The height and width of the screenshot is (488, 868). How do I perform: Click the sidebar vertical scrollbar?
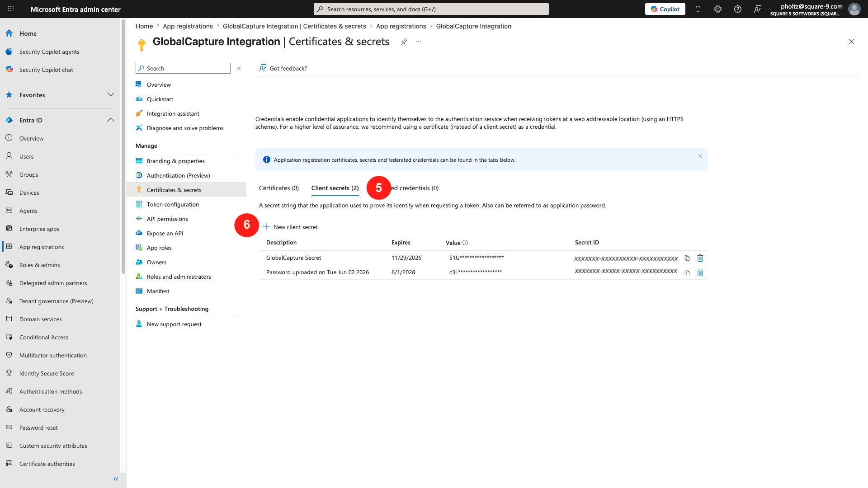point(123,147)
